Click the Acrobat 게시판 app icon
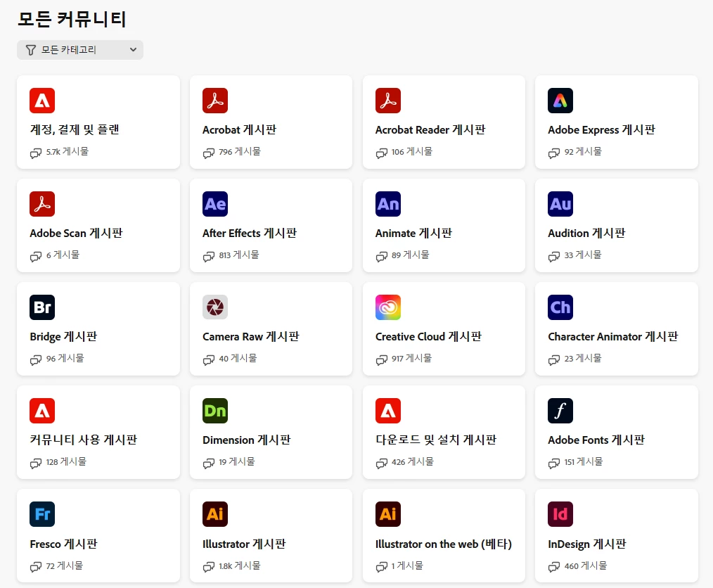This screenshot has height=588, width=713. point(215,101)
